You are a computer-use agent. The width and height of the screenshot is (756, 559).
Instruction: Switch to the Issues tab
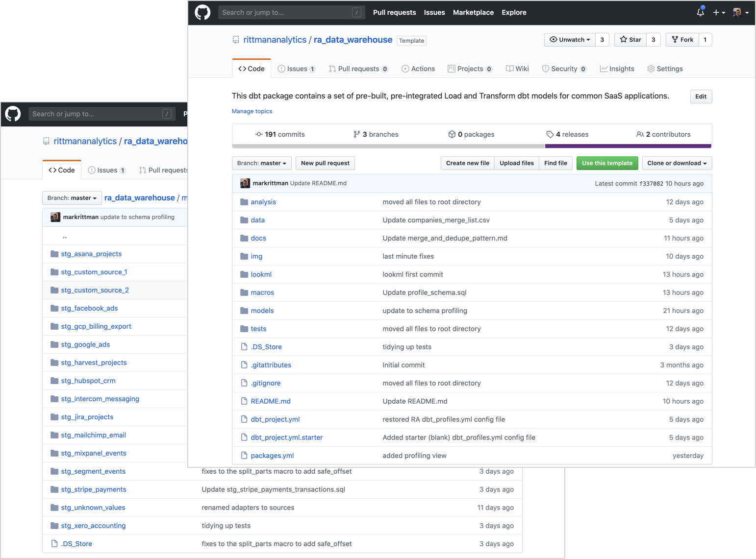[x=296, y=69]
